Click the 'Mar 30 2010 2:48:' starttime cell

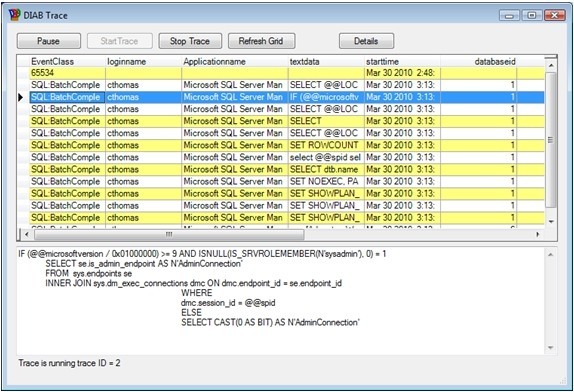[x=402, y=73]
